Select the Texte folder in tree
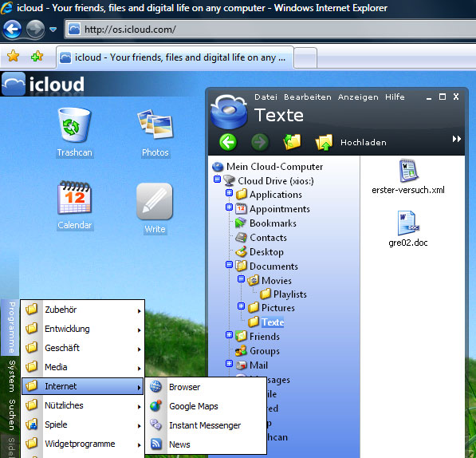Viewport: 476px width, 458px height. (273, 322)
